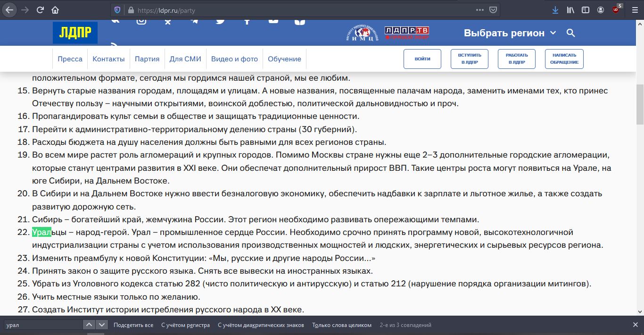Viewport: 644px width, 335px height.
Task: Open the Twitter social link
Action: pyautogui.click(x=220, y=21)
